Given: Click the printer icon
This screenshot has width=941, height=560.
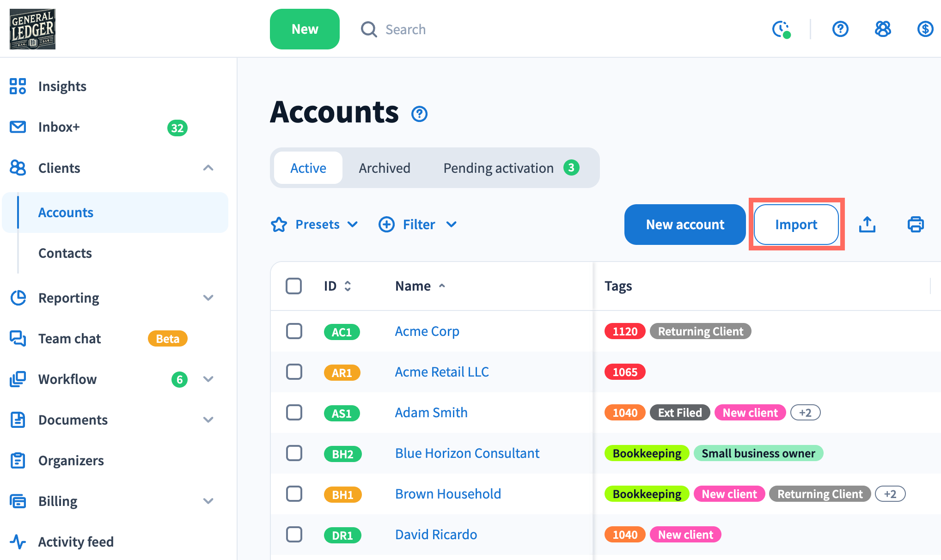Looking at the screenshot, I should click(x=915, y=225).
